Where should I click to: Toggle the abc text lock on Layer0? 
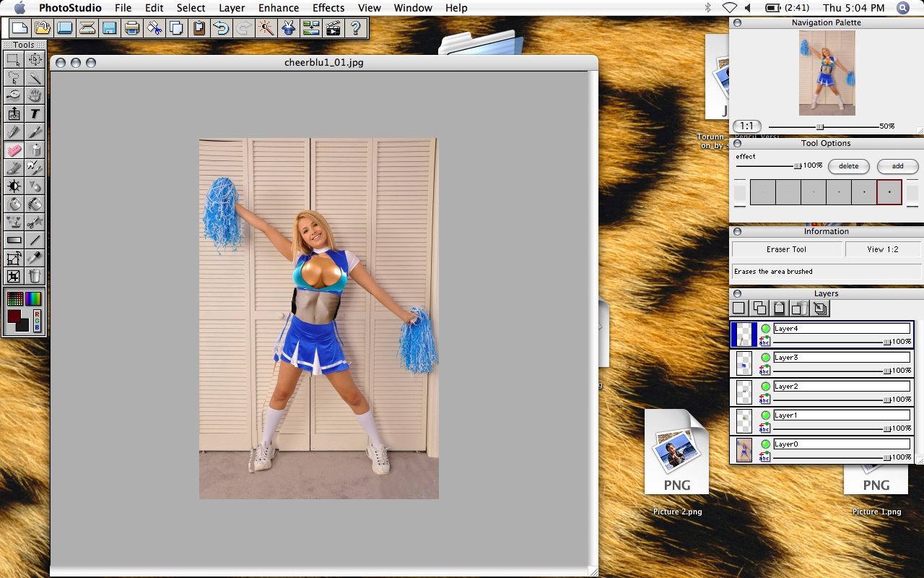point(765,457)
